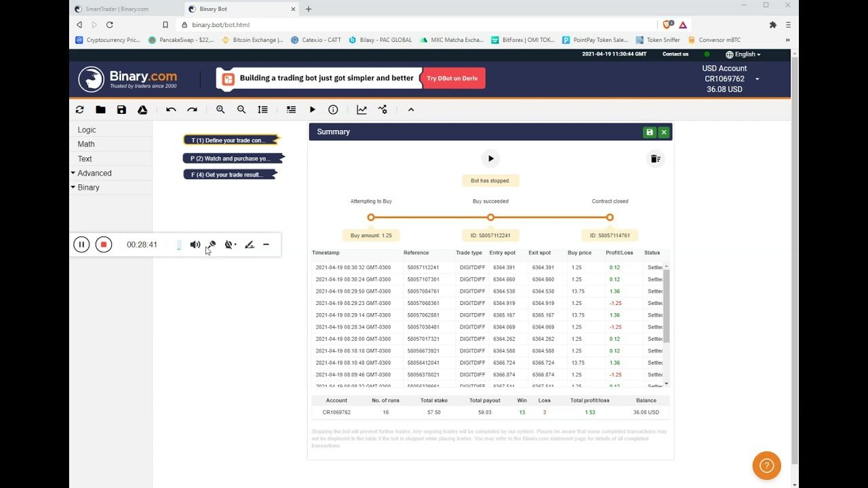Click the Buy succeeded stage marker
This screenshot has height=488, width=868.
tap(490, 218)
